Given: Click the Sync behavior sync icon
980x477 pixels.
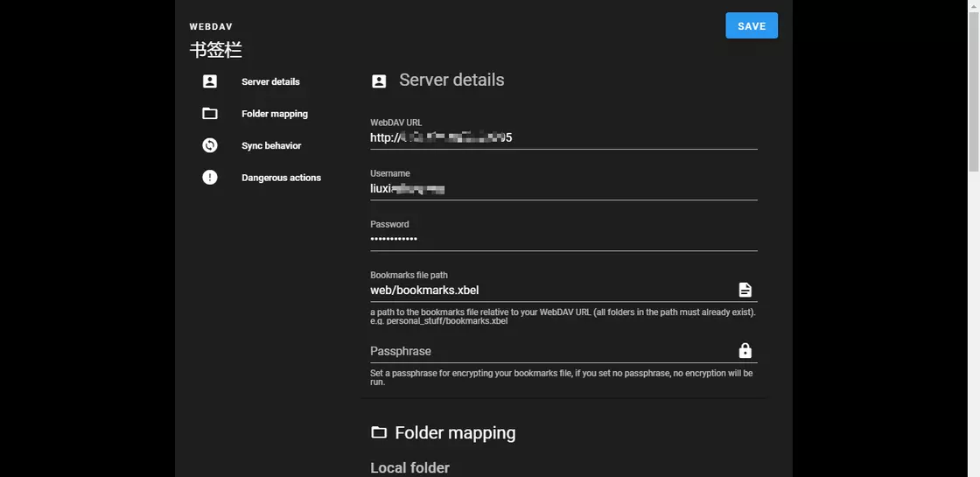Looking at the screenshot, I should [210, 145].
